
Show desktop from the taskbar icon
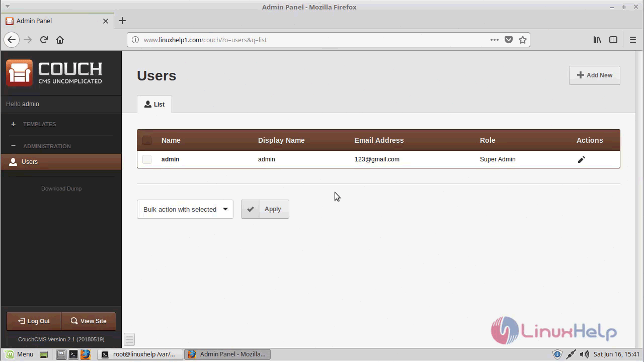(x=44, y=354)
